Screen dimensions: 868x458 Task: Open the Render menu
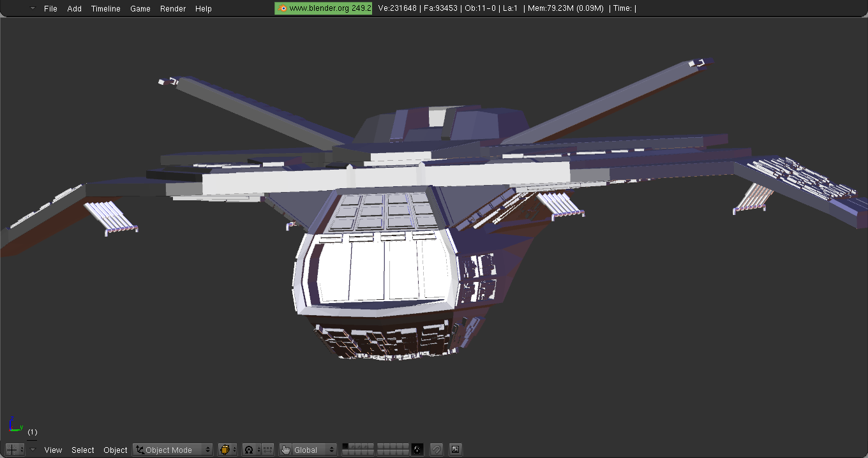(x=173, y=8)
